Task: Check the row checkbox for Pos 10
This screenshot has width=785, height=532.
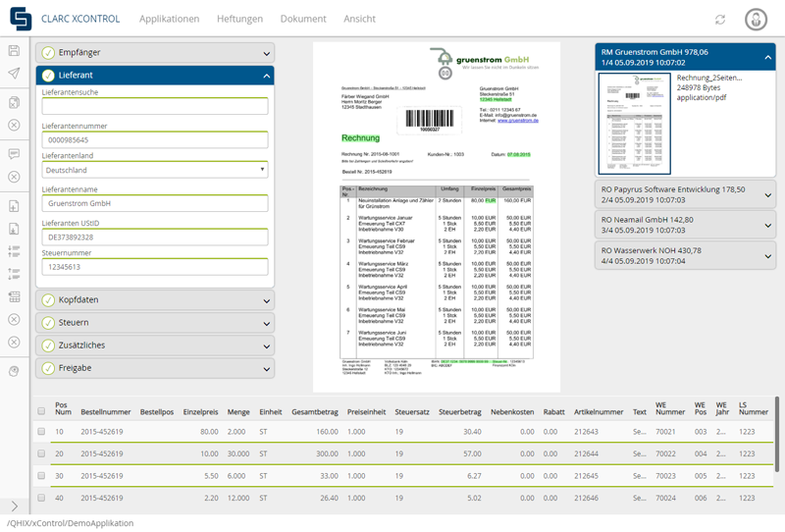Action: [x=41, y=431]
